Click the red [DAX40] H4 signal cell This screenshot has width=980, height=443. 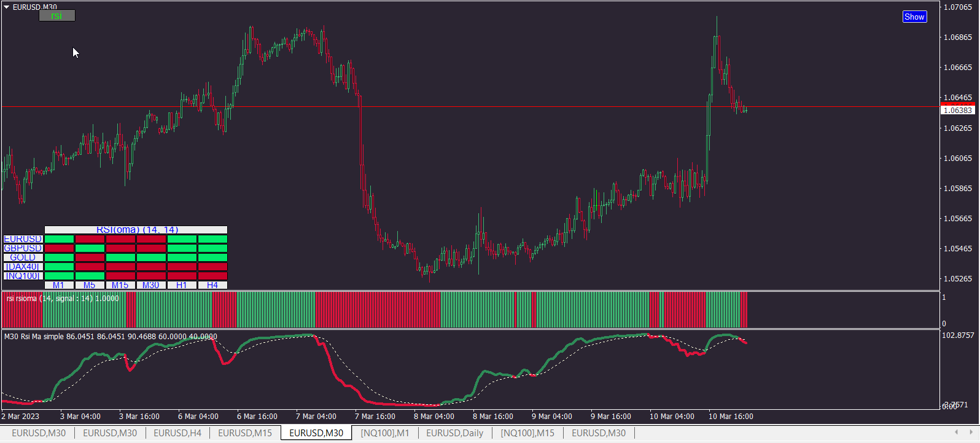(x=212, y=267)
